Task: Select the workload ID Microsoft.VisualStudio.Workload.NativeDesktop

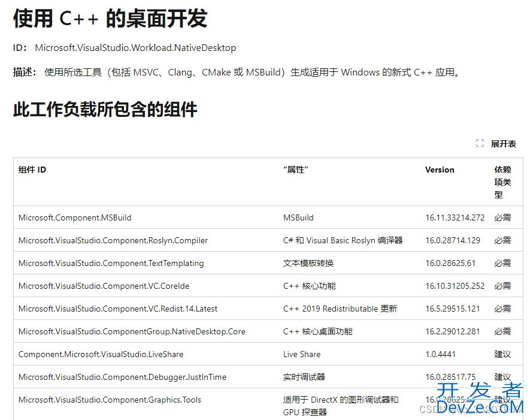Action: 135,48
